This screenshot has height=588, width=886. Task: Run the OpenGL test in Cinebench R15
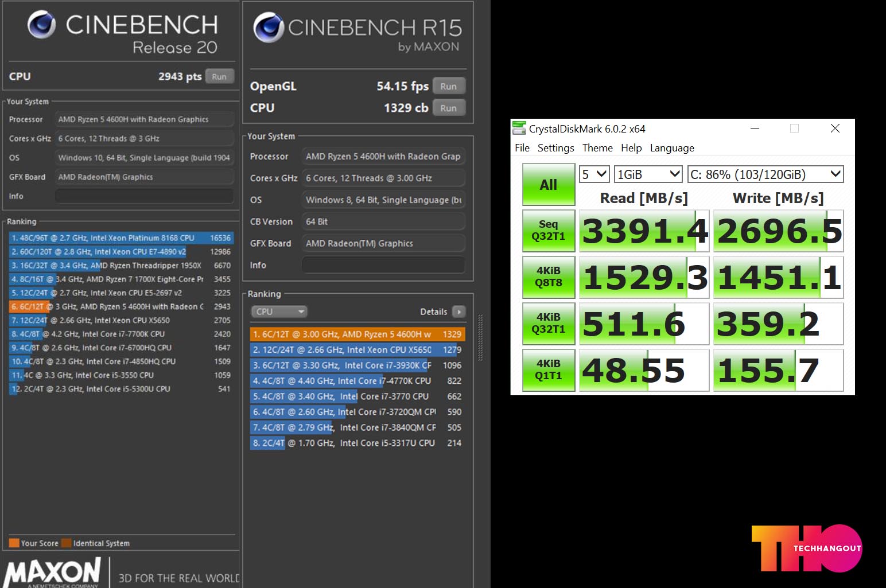tap(449, 86)
